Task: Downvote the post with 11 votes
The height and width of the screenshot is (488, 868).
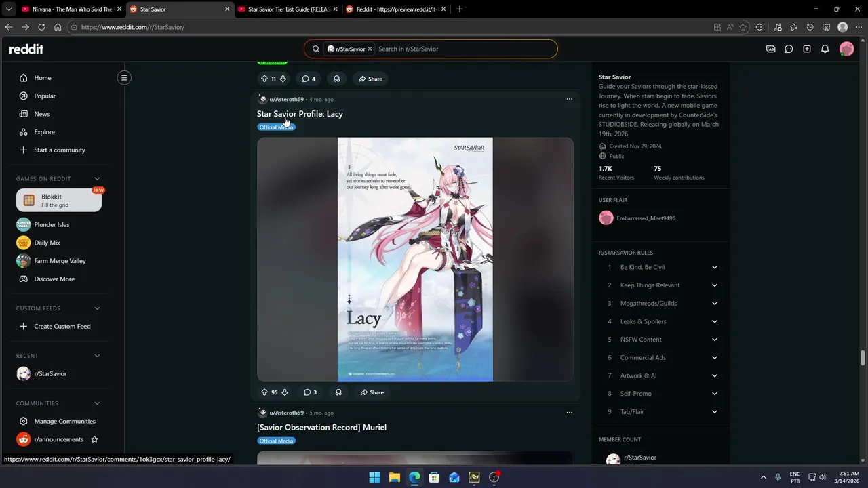Action: [283, 79]
